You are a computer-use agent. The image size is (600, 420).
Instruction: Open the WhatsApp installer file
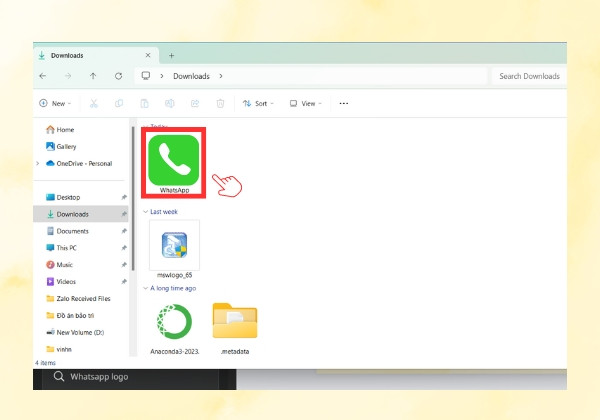click(x=174, y=163)
